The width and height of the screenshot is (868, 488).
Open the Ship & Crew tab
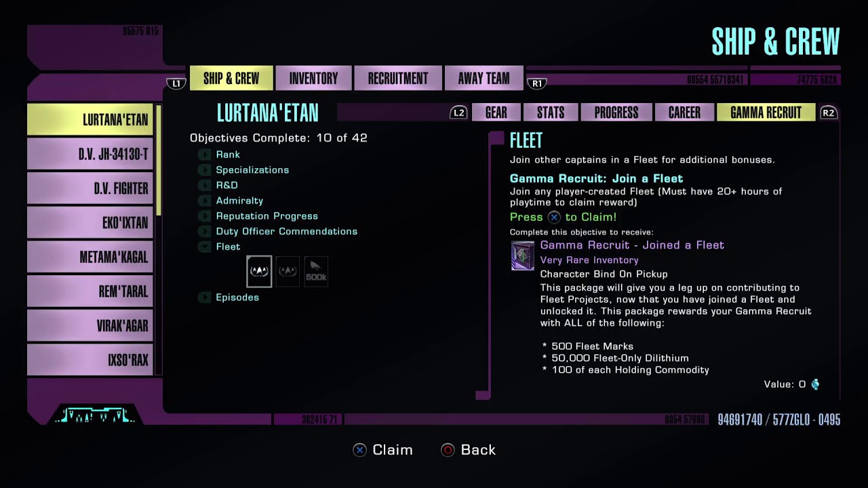pos(231,78)
